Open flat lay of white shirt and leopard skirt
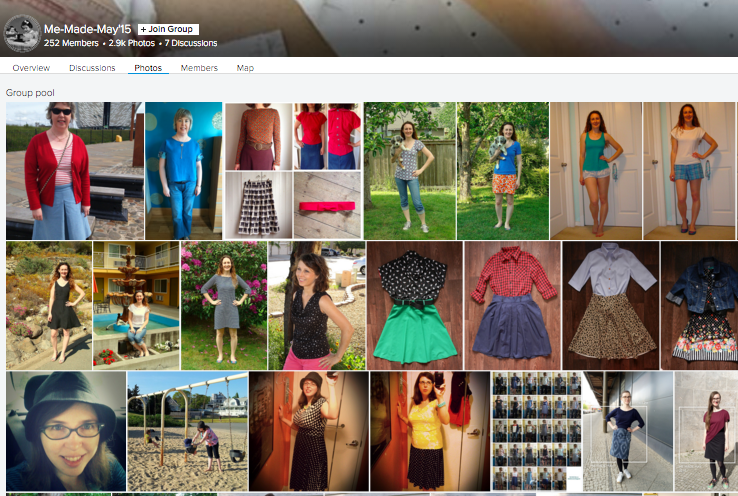738x496 pixels. point(611,305)
